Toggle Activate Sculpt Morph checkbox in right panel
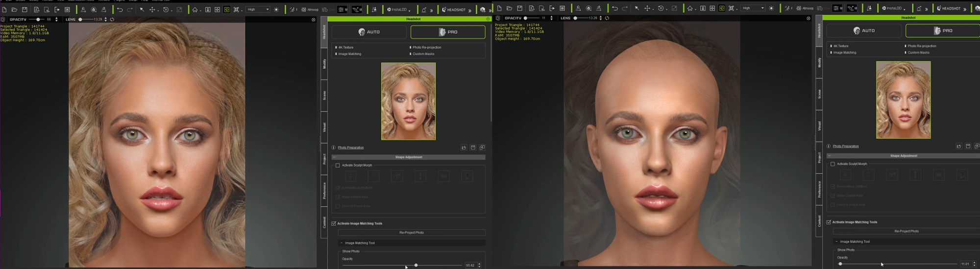The width and height of the screenshot is (980, 269). pyautogui.click(x=833, y=164)
